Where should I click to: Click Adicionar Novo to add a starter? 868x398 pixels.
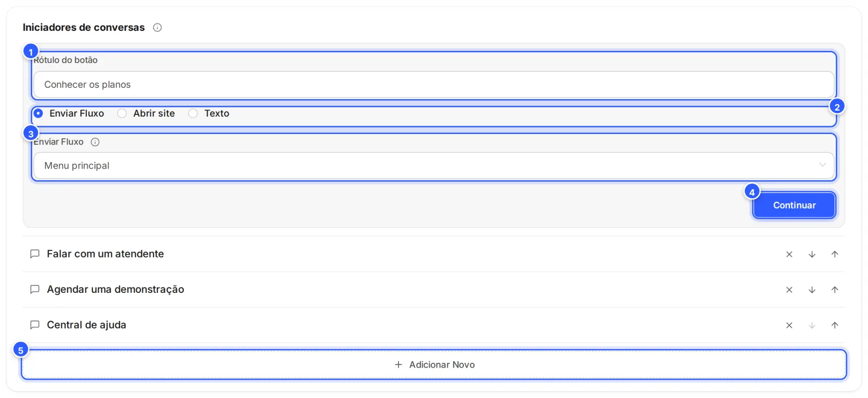coord(434,364)
